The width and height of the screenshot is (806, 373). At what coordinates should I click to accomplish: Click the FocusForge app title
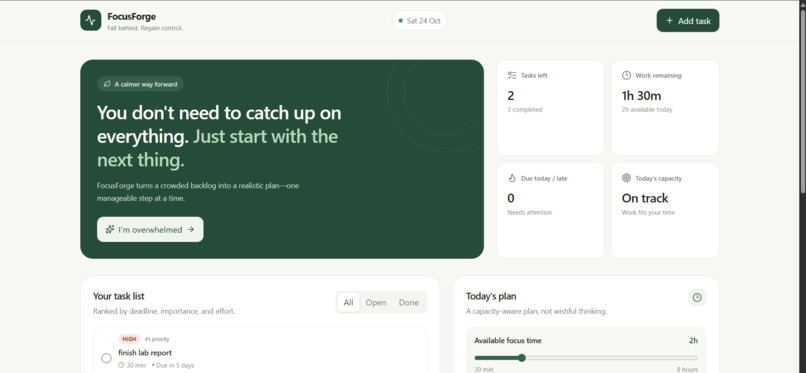coord(132,16)
